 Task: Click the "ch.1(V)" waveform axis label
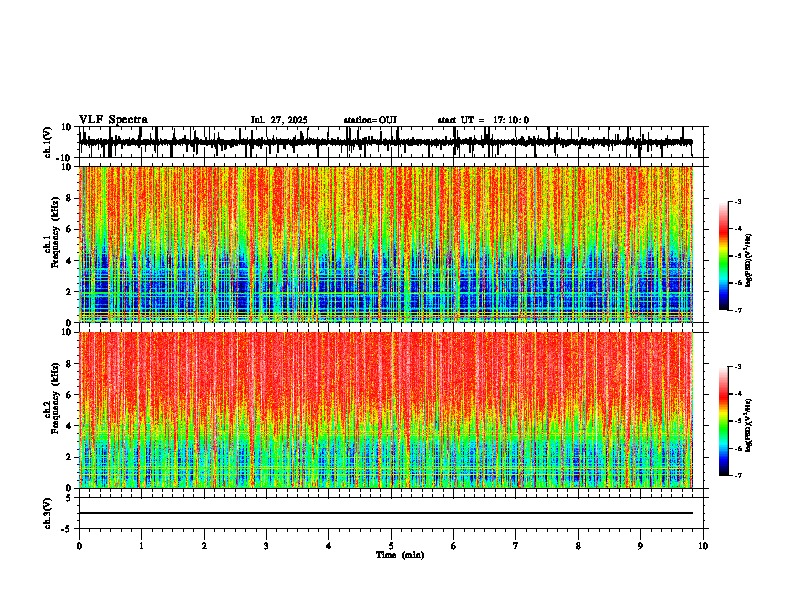(x=48, y=142)
